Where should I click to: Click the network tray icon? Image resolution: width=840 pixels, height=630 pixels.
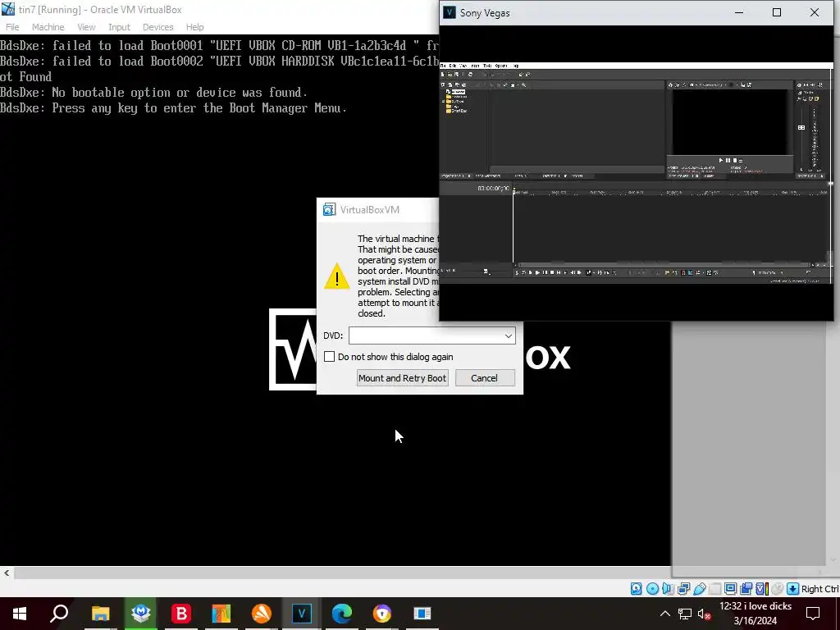pos(685,614)
